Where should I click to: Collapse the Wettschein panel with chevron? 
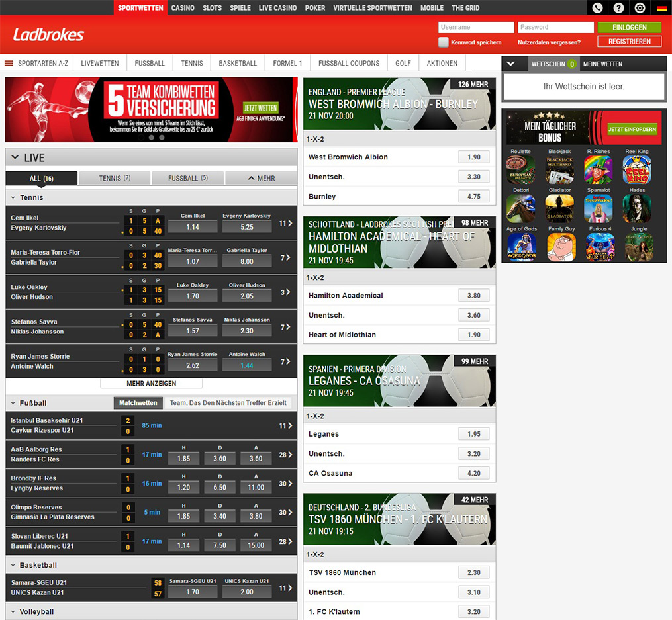click(510, 64)
